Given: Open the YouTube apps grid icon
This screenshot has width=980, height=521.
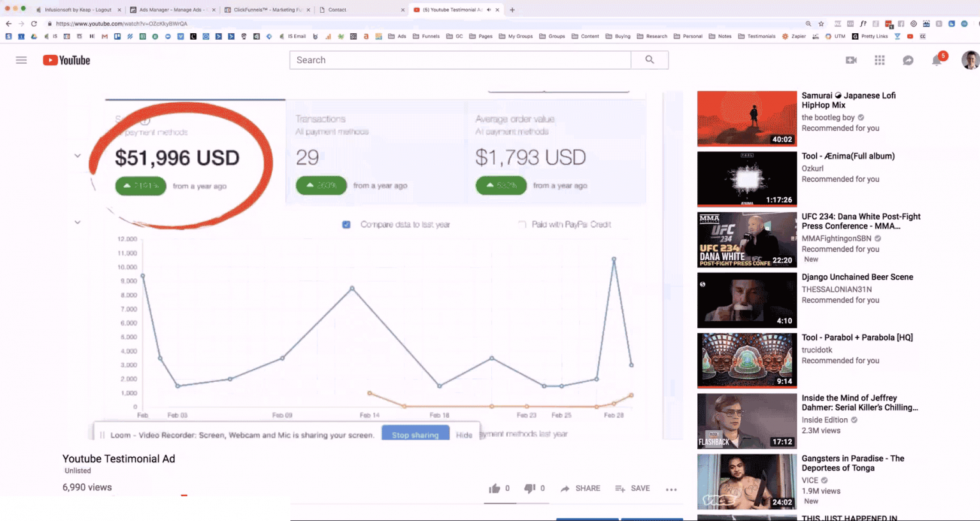Looking at the screenshot, I should (879, 59).
